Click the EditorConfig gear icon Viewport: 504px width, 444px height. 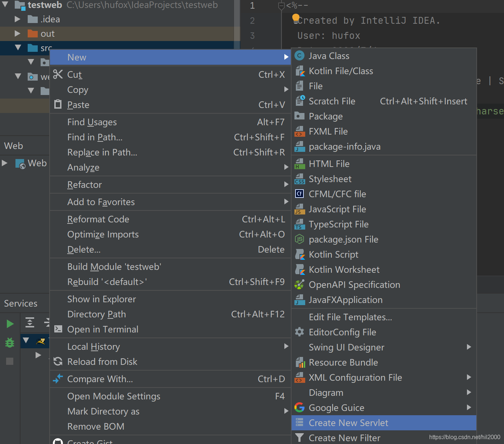point(299,332)
